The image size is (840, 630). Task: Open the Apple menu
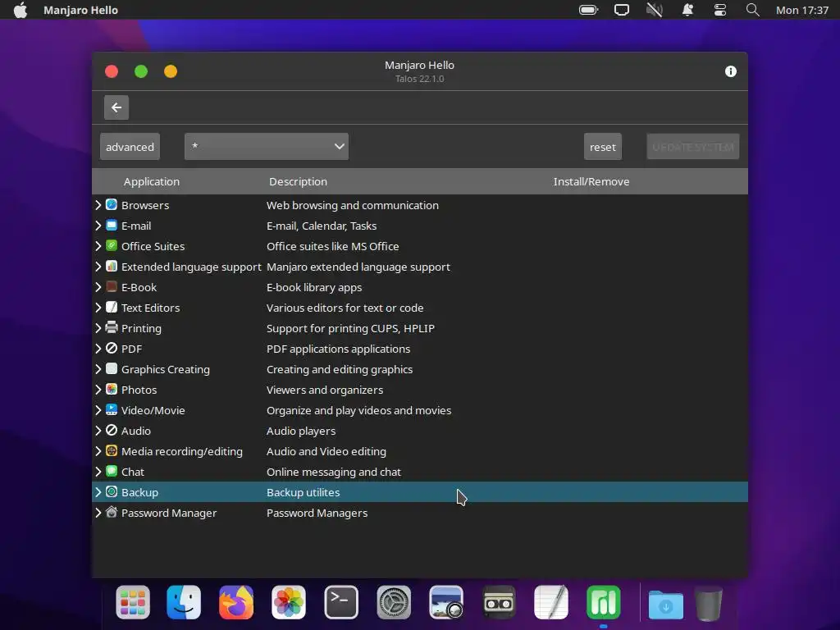click(21, 10)
